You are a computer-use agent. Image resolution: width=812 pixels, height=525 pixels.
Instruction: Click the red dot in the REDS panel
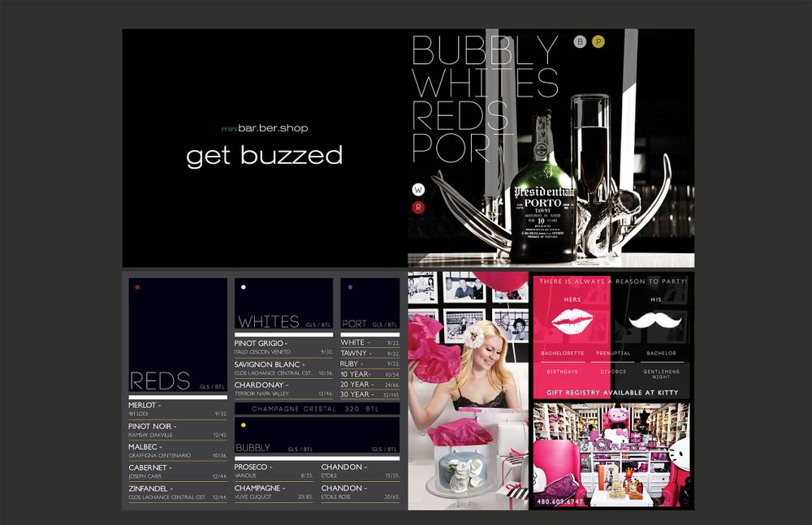coord(137,286)
